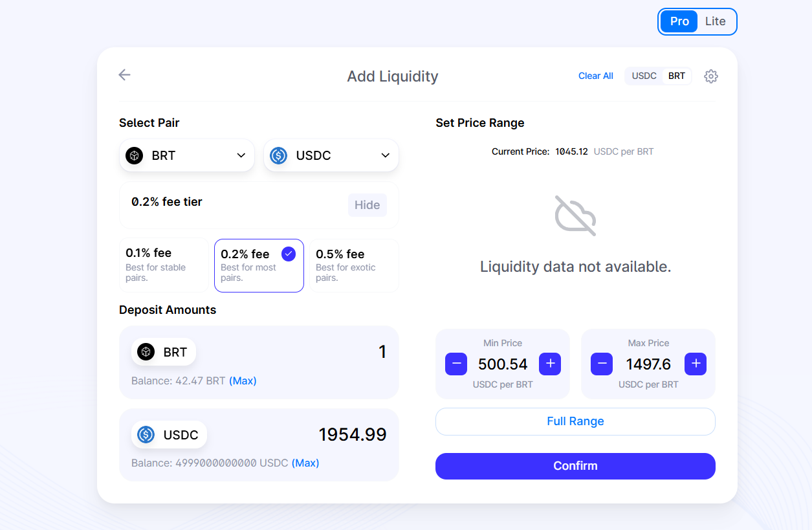Viewport: 812px width, 530px height.
Task: Decrease Max Price with minus button
Action: 602,364
